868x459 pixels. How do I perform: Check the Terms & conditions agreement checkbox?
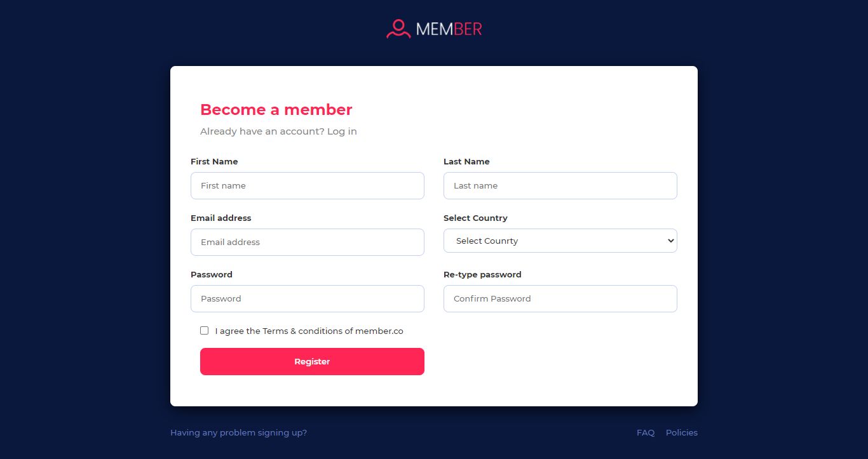(x=204, y=330)
